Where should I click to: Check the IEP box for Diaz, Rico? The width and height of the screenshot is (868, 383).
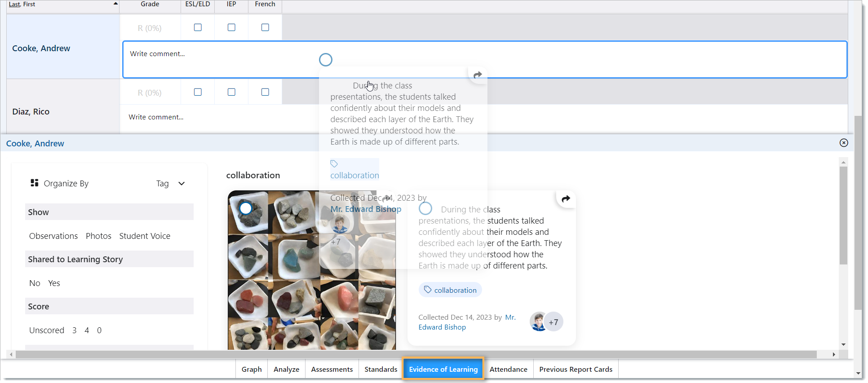231,92
